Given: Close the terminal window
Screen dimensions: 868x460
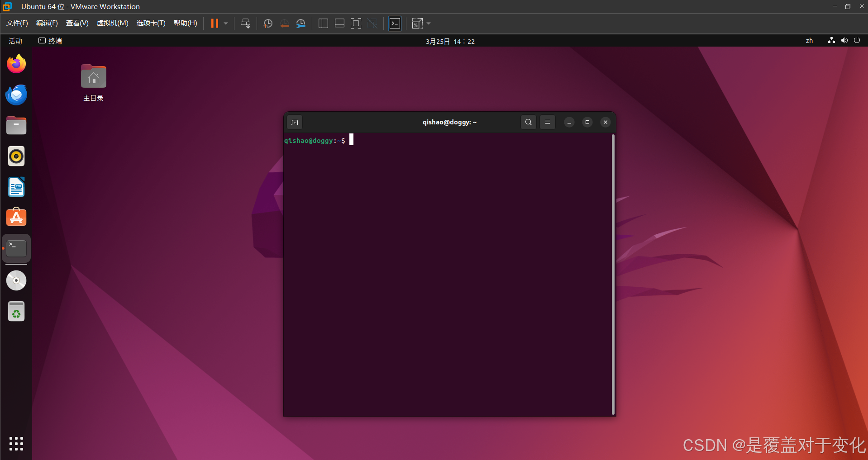Looking at the screenshot, I should point(606,122).
